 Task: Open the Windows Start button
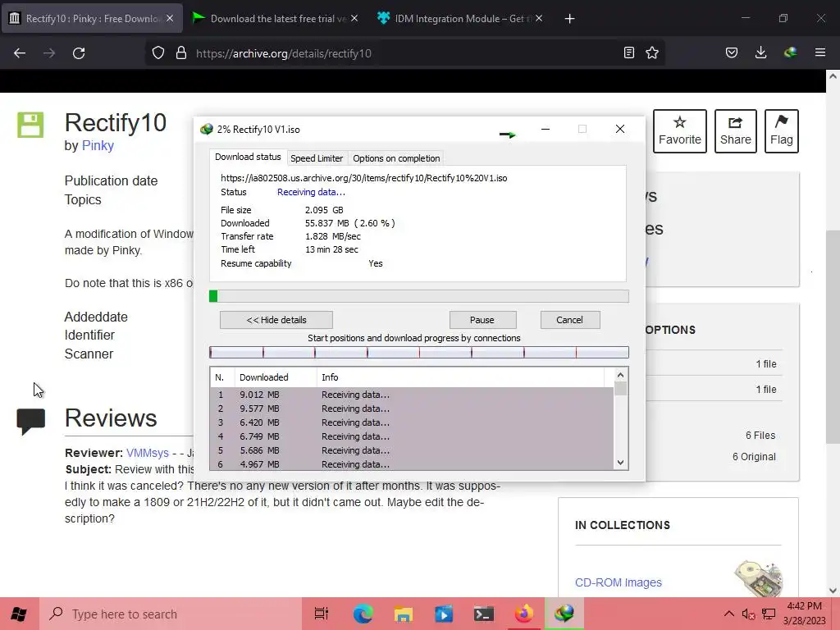point(19,614)
